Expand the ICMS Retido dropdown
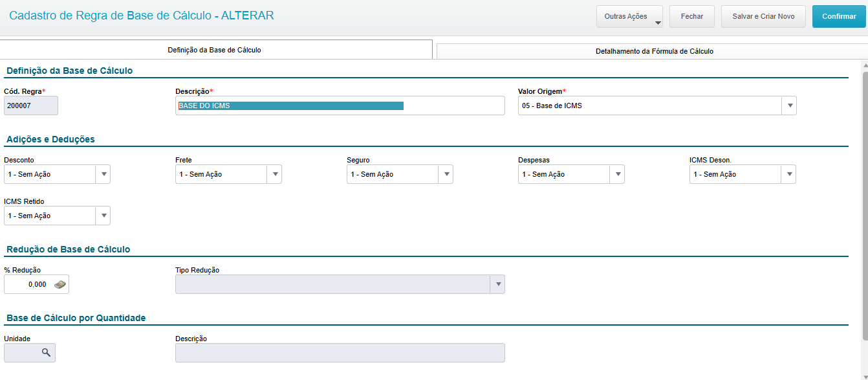 103,216
